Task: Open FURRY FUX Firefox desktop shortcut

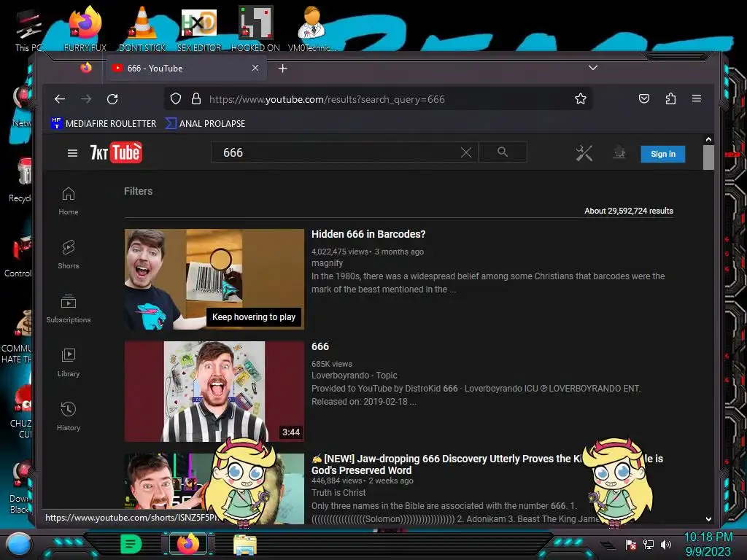Action: pos(85,28)
